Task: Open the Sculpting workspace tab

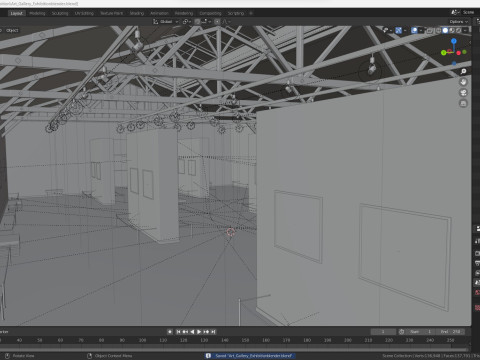Action: (x=60, y=13)
